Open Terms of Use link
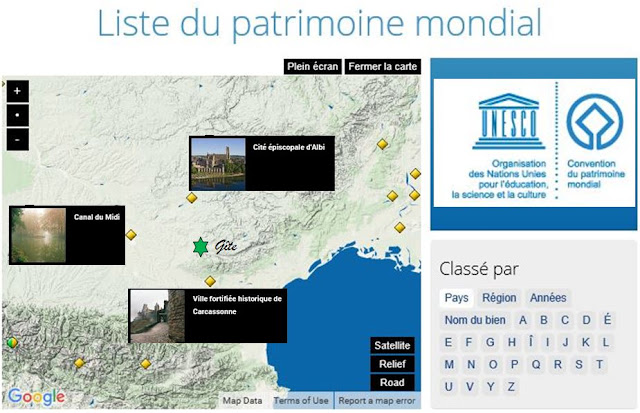Screen dimensions: 640x413 tap(301, 401)
